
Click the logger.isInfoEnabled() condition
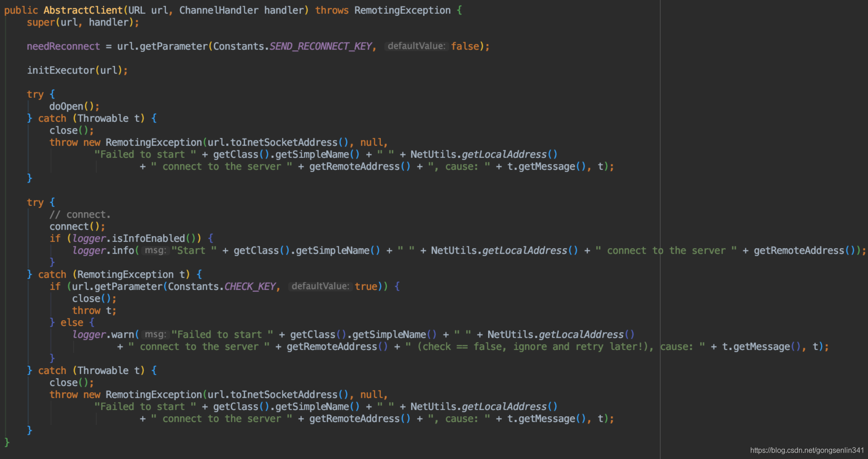click(134, 239)
